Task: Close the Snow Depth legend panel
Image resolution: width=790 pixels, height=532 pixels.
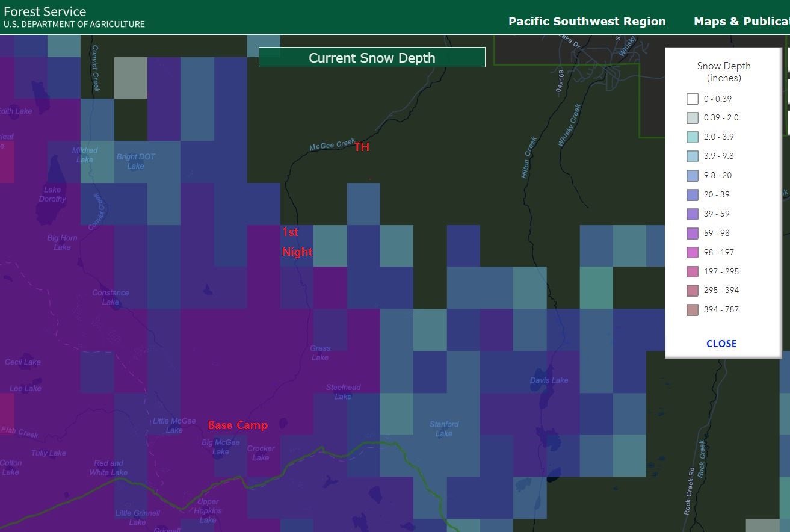Action: coord(721,344)
